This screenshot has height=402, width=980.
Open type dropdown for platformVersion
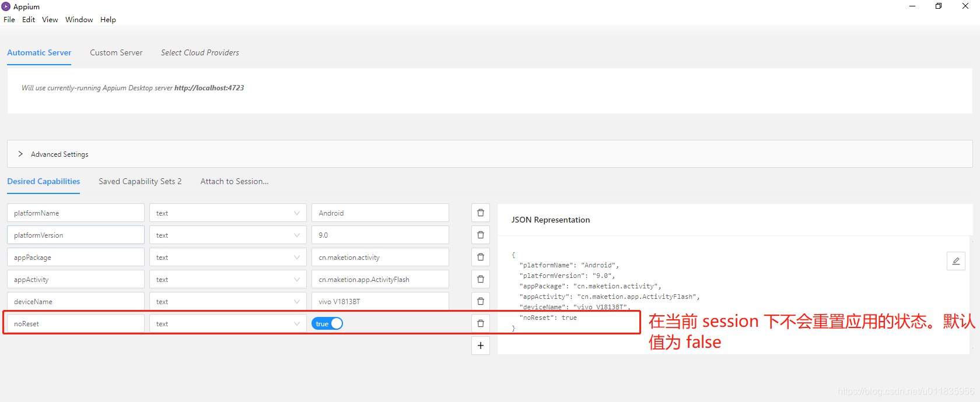pos(228,235)
